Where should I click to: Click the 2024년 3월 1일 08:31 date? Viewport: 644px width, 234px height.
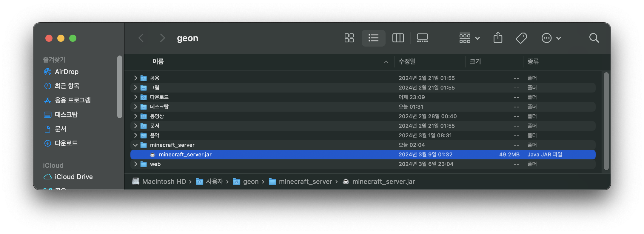(425, 135)
